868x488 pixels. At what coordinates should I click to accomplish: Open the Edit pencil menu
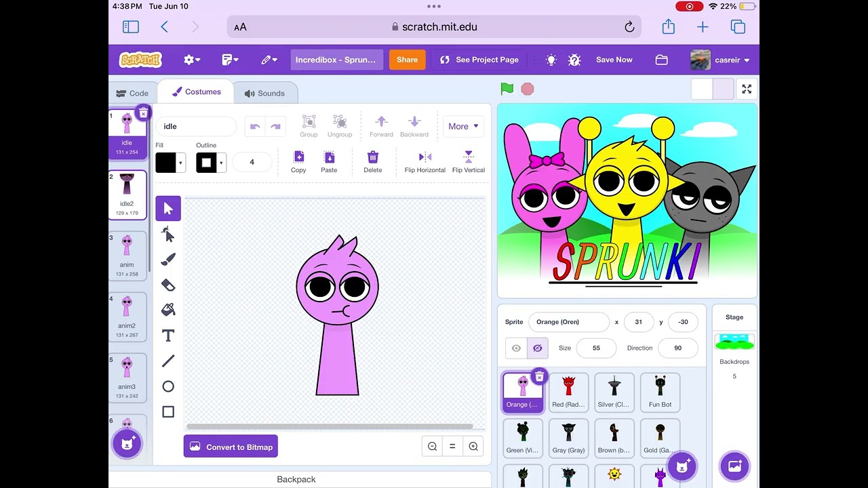pos(269,60)
